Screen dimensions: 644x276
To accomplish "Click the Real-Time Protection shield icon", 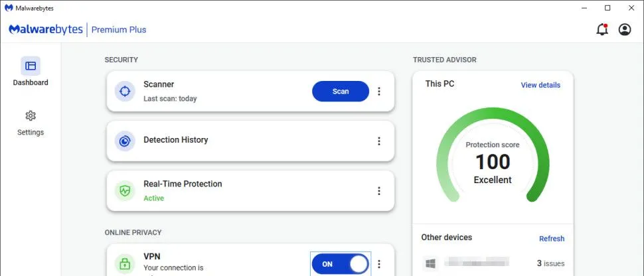I will tap(125, 191).
